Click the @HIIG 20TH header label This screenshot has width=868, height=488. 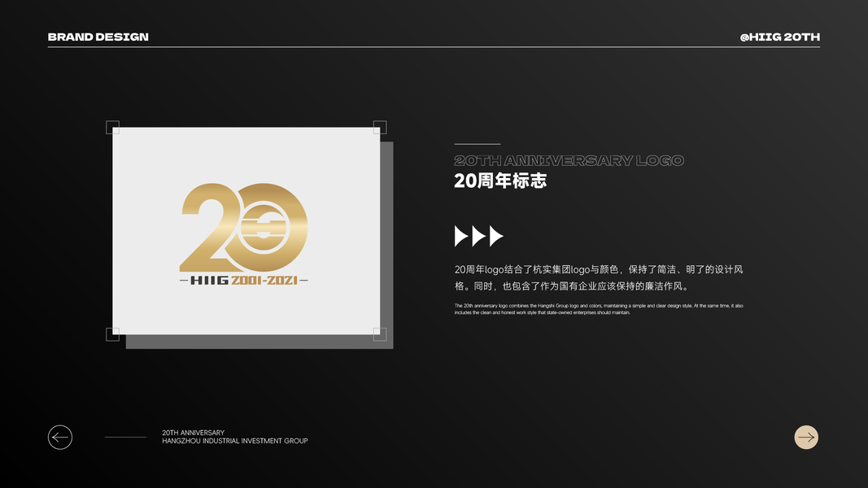tap(780, 37)
